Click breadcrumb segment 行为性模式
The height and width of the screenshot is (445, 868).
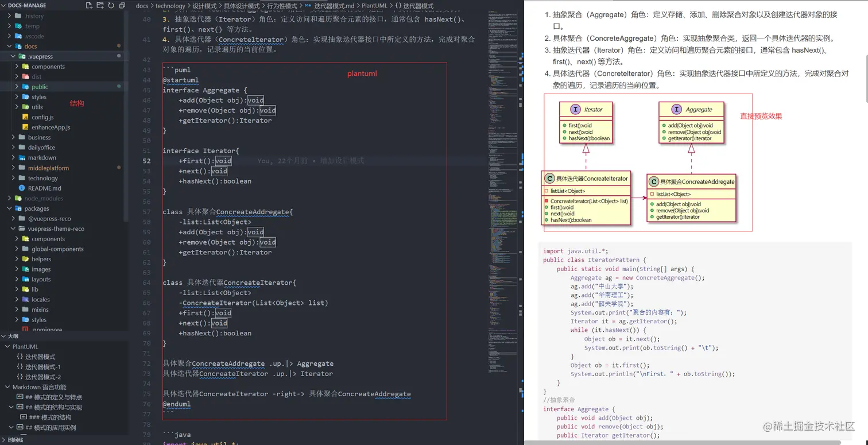click(282, 6)
